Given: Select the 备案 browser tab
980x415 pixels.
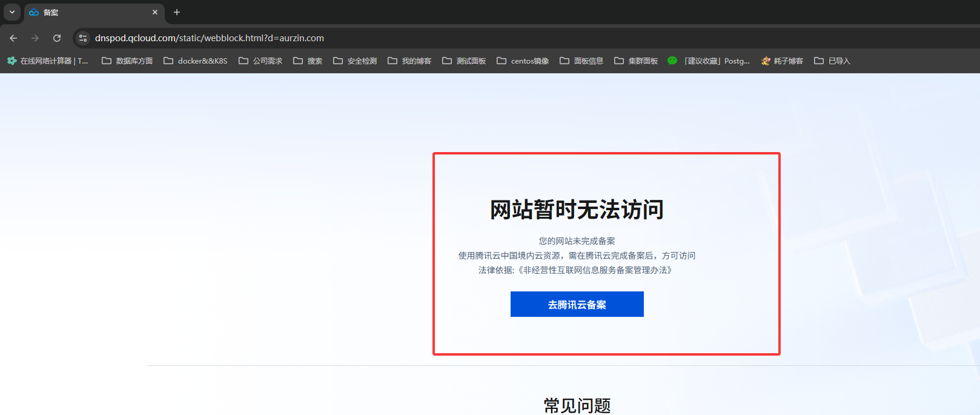Looking at the screenshot, I should point(94,12).
